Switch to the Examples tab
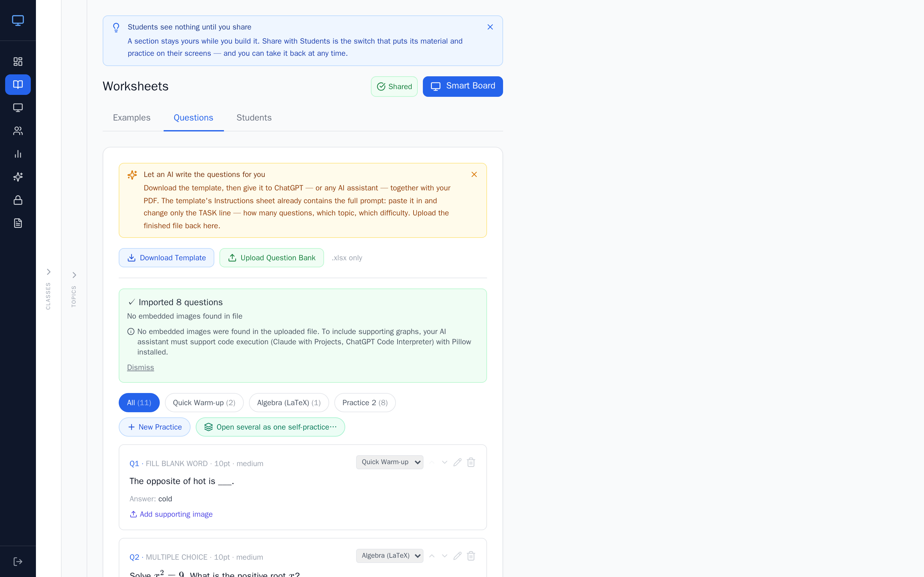The image size is (924, 577). click(132, 118)
